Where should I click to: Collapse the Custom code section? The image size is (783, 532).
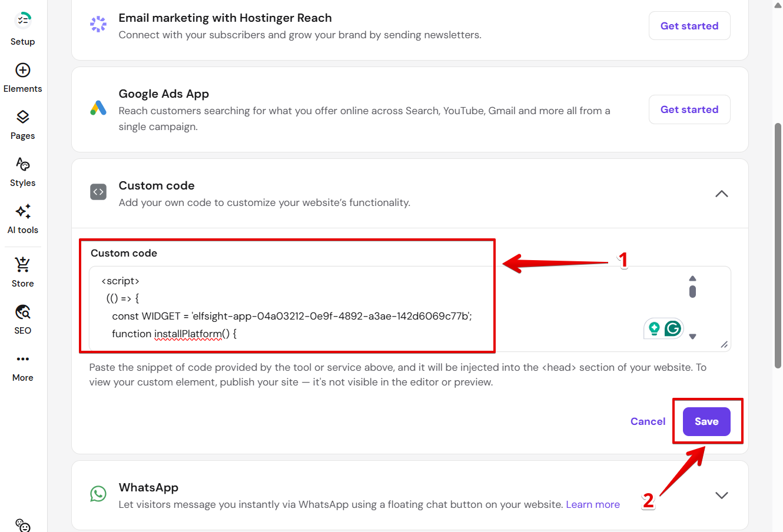click(721, 194)
